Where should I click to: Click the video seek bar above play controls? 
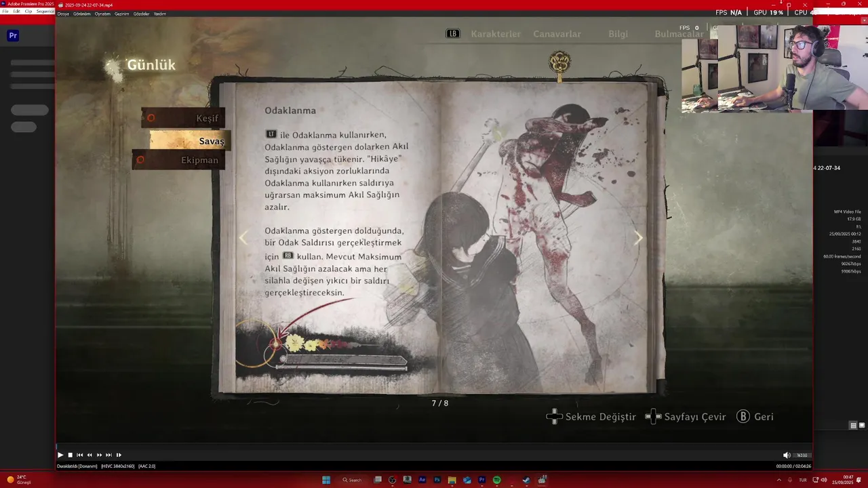pos(433,446)
